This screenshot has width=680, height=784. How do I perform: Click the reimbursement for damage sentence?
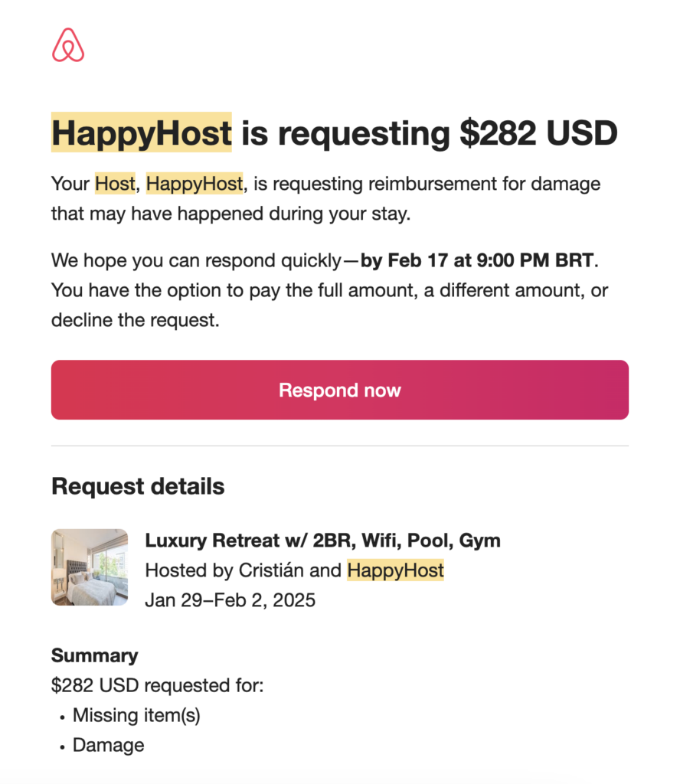pyautogui.click(x=325, y=198)
